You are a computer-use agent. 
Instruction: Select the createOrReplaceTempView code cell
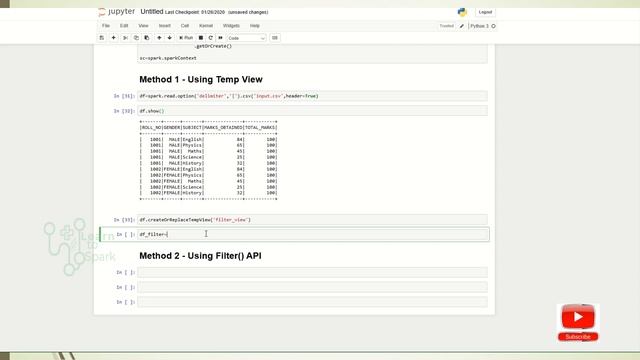click(312, 220)
